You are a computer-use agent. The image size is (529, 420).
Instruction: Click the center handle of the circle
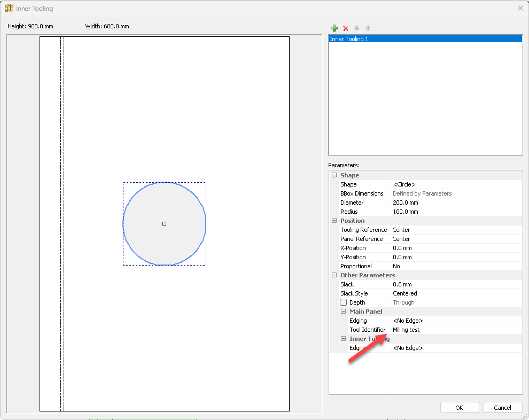click(164, 223)
